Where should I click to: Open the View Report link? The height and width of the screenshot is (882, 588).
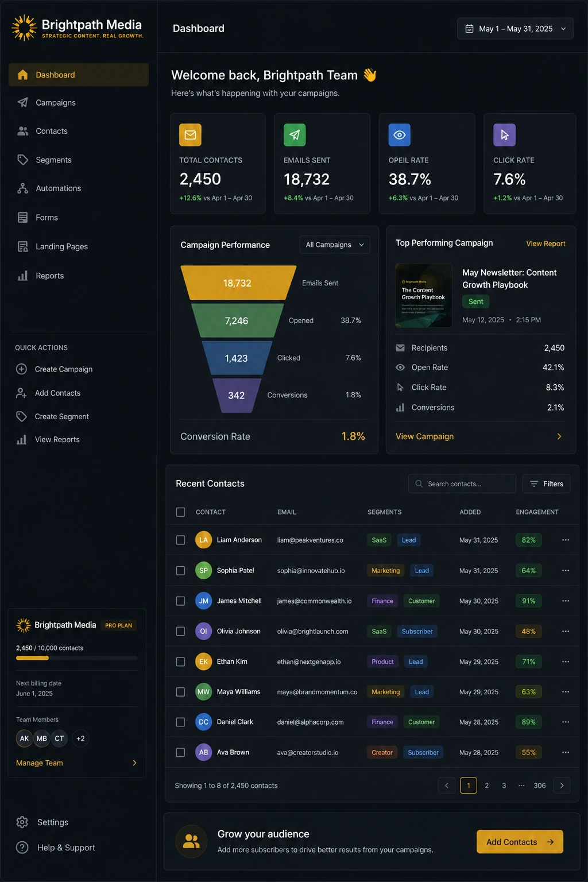click(x=546, y=243)
